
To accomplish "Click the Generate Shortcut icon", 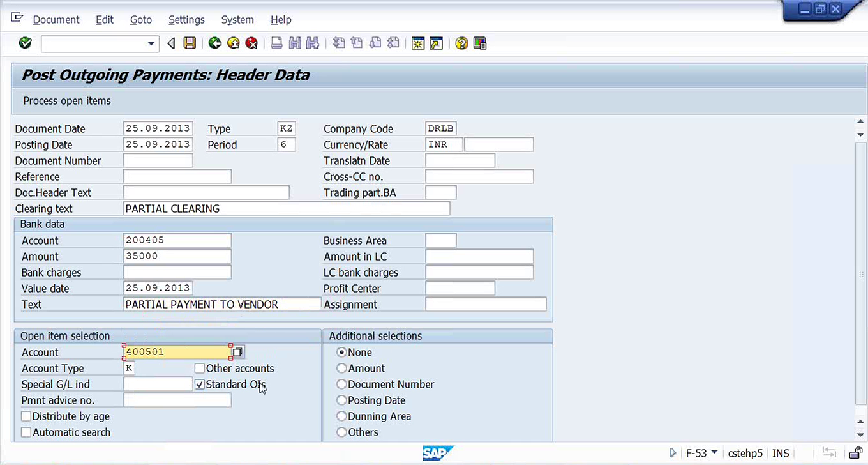I will [437, 43].
